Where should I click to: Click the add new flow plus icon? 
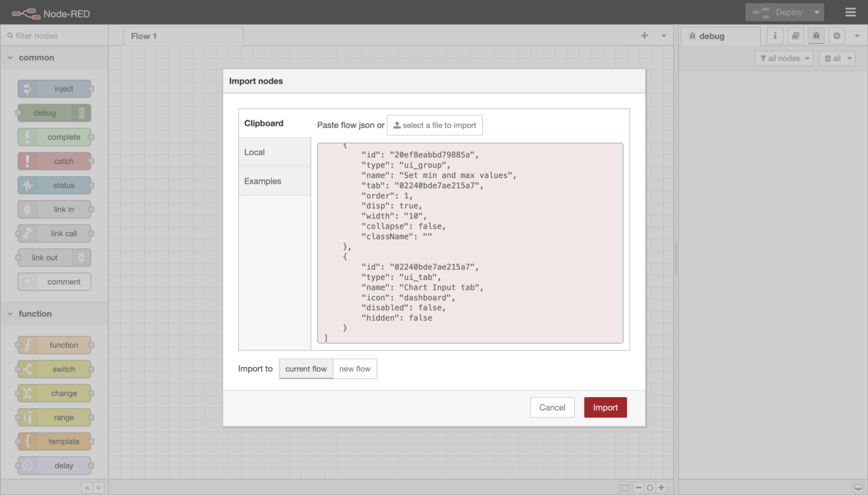(644, 36)
